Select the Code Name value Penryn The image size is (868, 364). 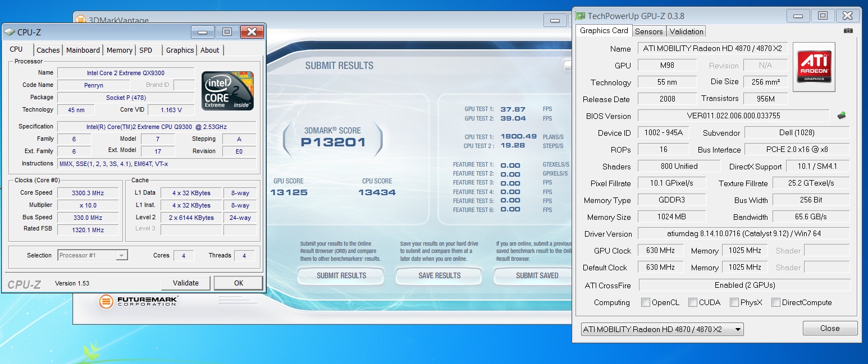(x=94, y=85)
